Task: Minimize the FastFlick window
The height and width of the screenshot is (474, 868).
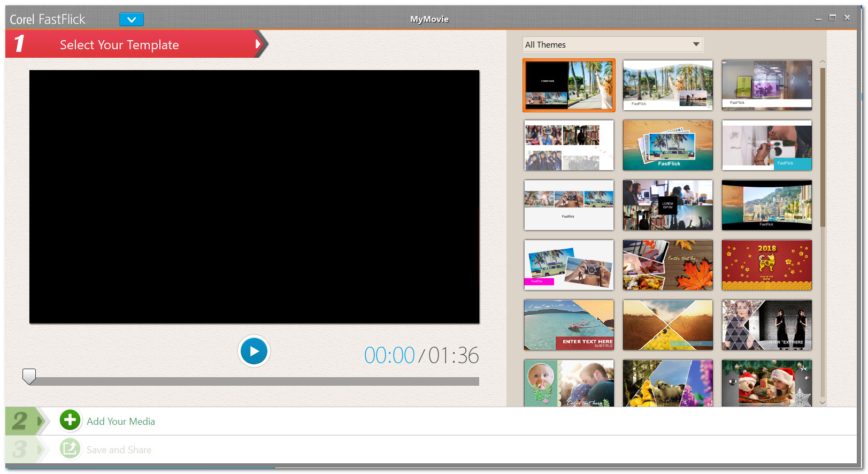Action: click(818, 18)
